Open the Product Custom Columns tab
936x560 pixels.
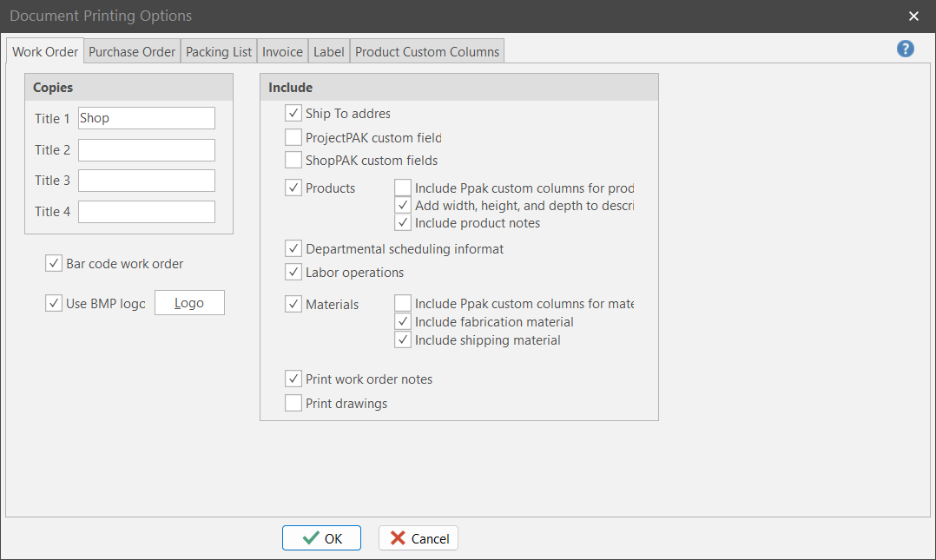pyautogui.click(x=427, y=52)
